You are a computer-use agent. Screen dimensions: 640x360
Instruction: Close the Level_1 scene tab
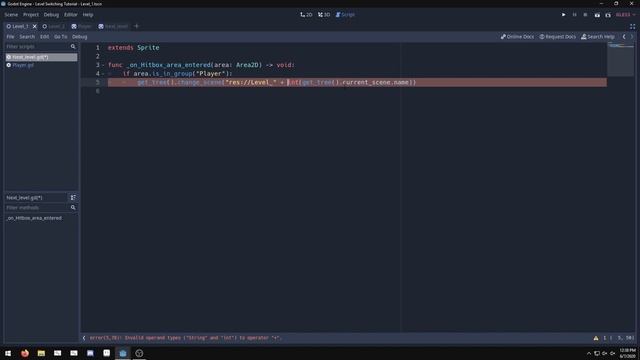coord(35,26)
